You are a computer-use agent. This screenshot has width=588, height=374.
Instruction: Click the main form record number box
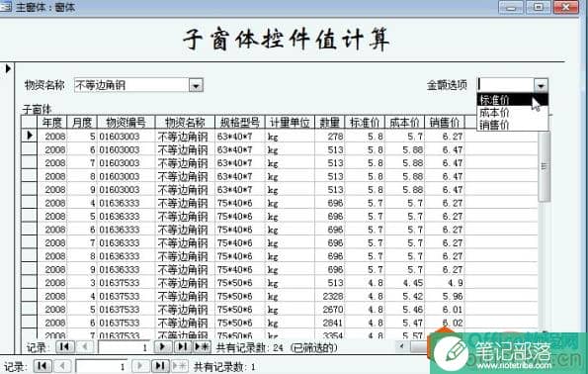click(x=101, y=366)
